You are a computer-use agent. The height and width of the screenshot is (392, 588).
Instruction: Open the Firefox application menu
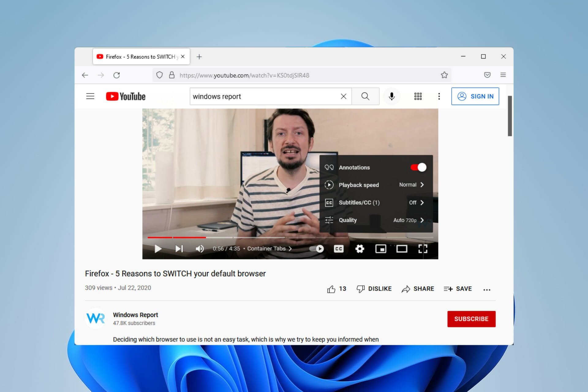tap(503, 75)
